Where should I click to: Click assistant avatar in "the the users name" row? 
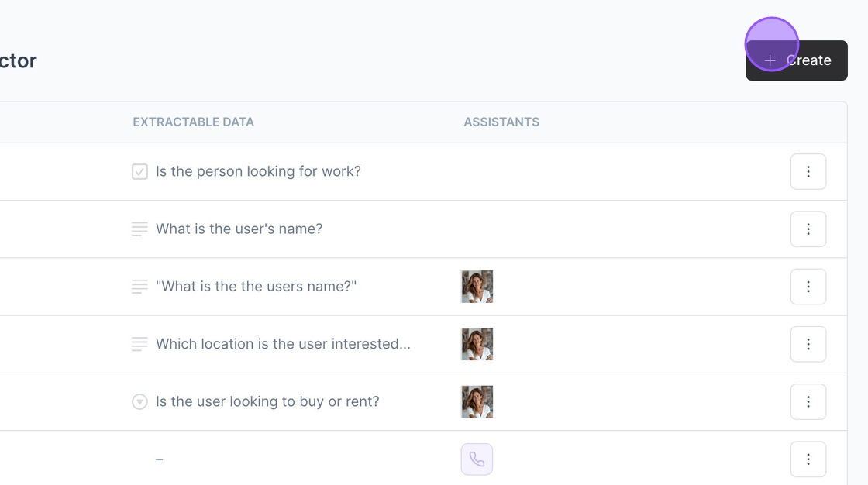point(477,287)
